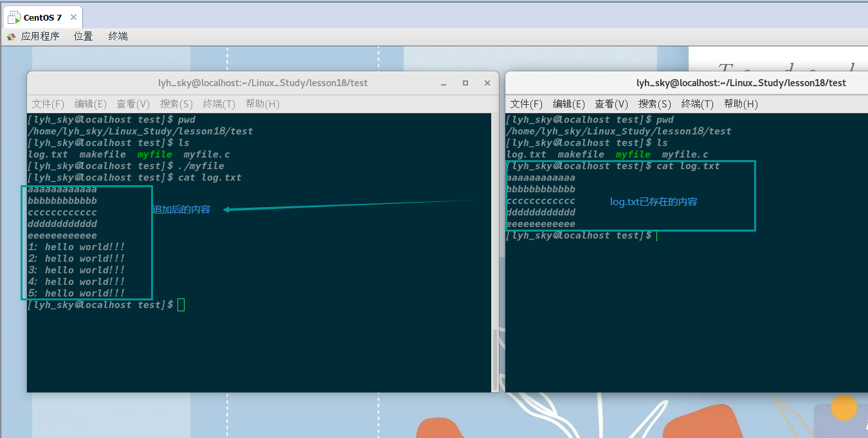This screenshot has height=438, width=868.
Task: Click myfile.c in right terminal listing
Action: point(685,154)
